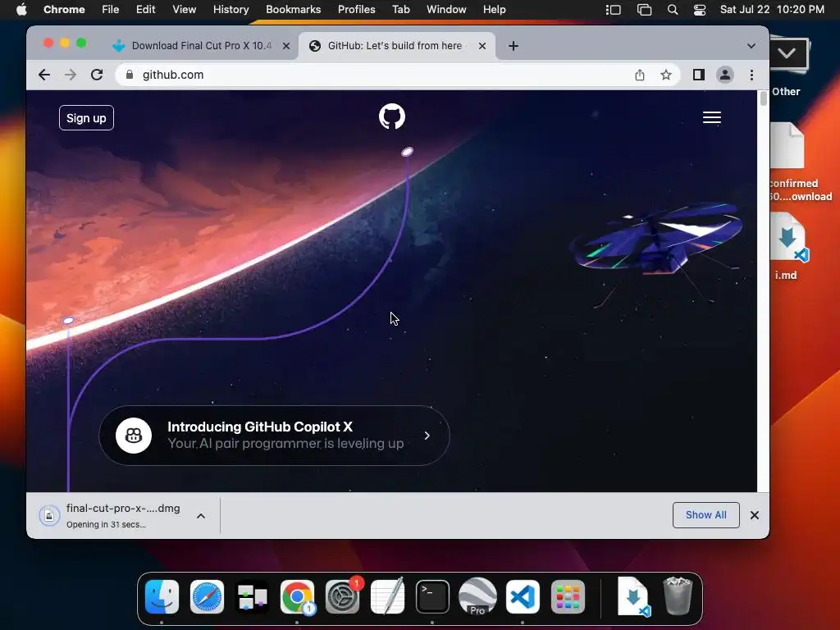
Task: Open Mission Control from the Dock
Action: coord(253,597)
